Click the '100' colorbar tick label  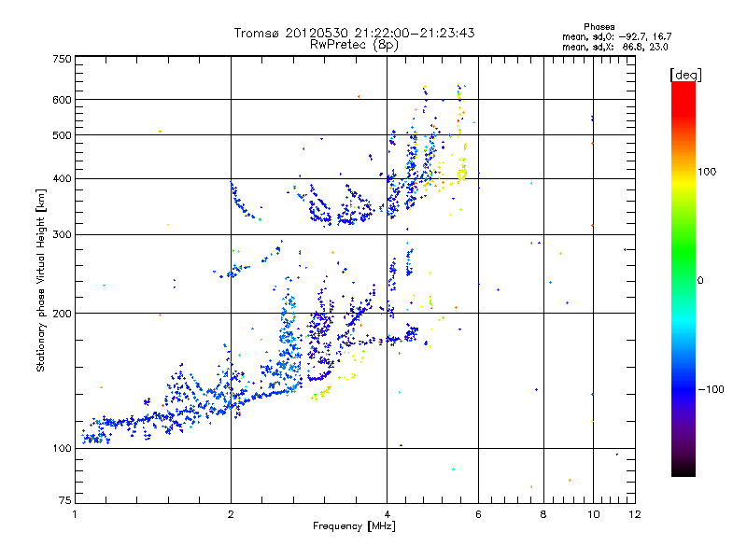coord(707,172)
